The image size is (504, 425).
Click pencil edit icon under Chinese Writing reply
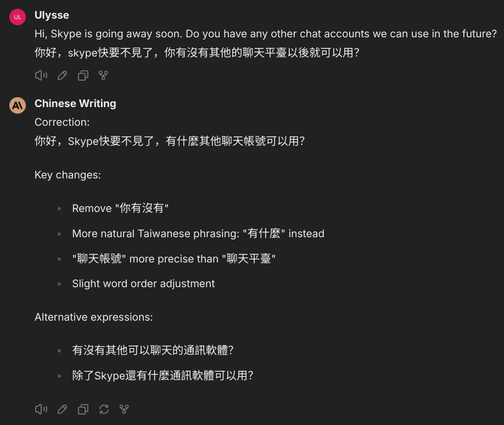click(x=62, y=409)
